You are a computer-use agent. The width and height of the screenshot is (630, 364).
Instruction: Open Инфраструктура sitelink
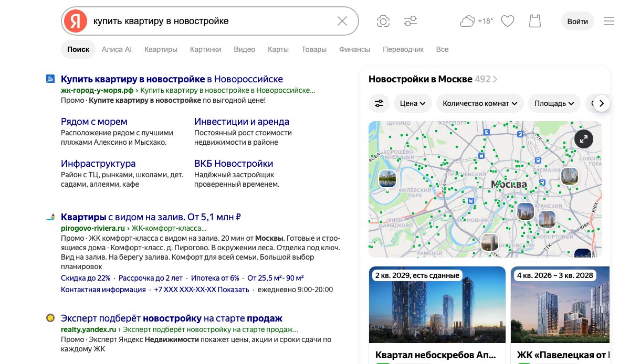(x=98, y=164)
